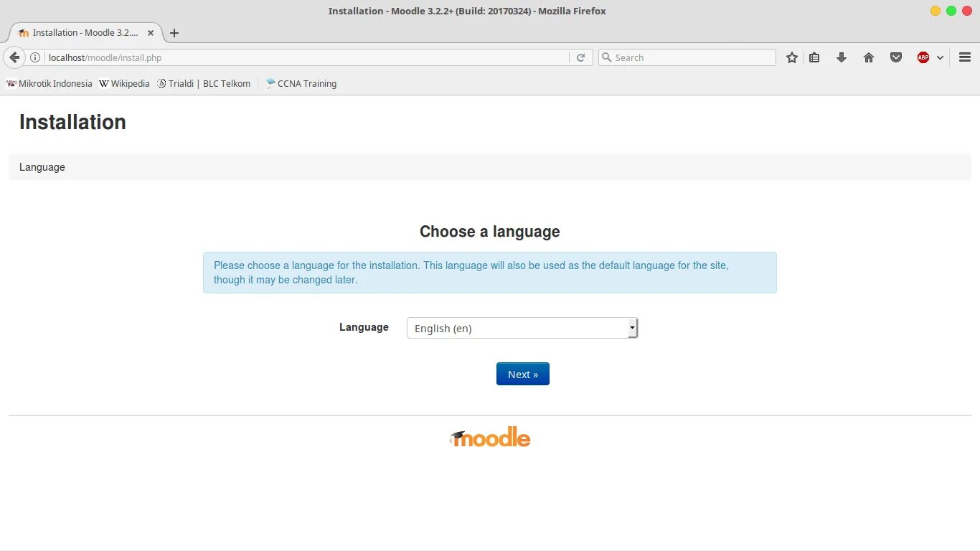This screenshot has width=980, height=551.
Task: Click the Choose a language heading
Action: pyautogui.click(x=490, y=232)
